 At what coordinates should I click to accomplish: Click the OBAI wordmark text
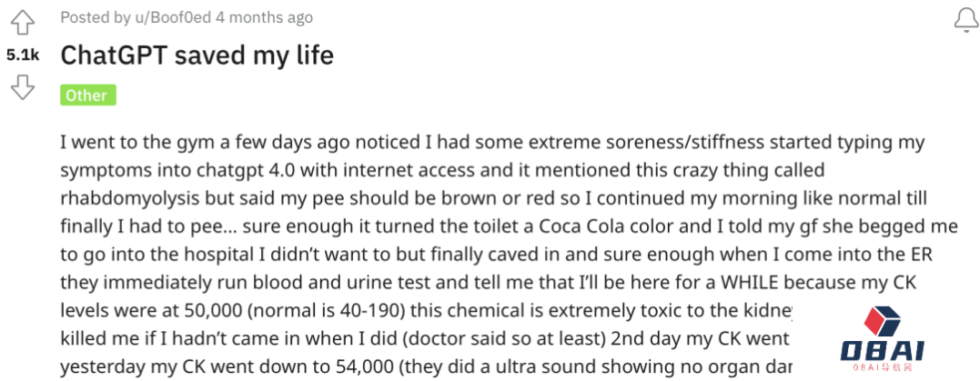[882, 350]
